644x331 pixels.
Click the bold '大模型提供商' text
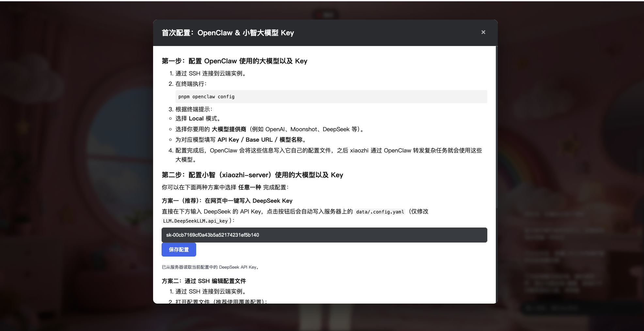click(x=229, y=129)
